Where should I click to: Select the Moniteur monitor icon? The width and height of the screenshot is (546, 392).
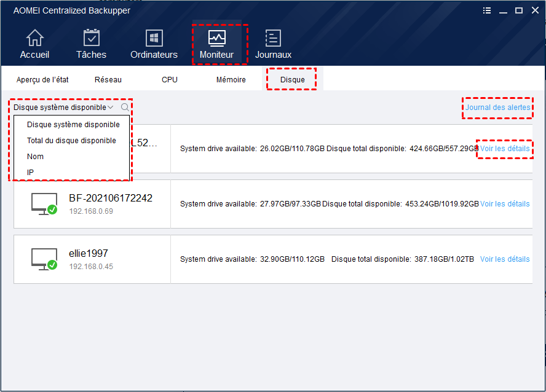tap(217, 38)
